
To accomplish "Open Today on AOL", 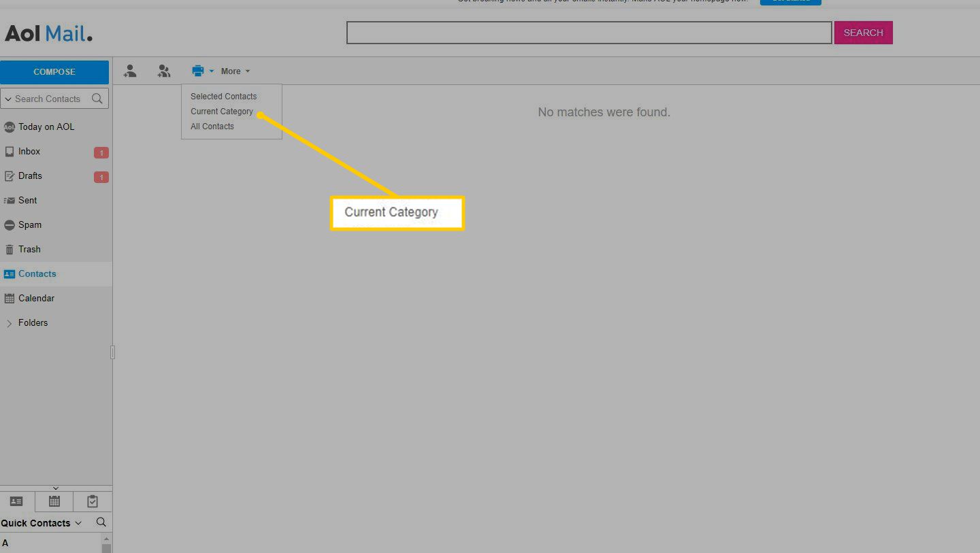I will 46,127.
